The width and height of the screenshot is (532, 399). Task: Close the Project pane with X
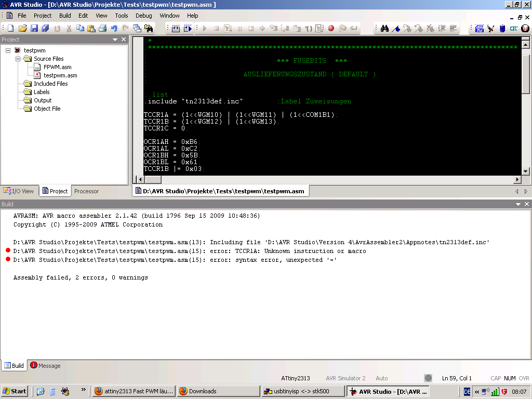tap(124, 39)
